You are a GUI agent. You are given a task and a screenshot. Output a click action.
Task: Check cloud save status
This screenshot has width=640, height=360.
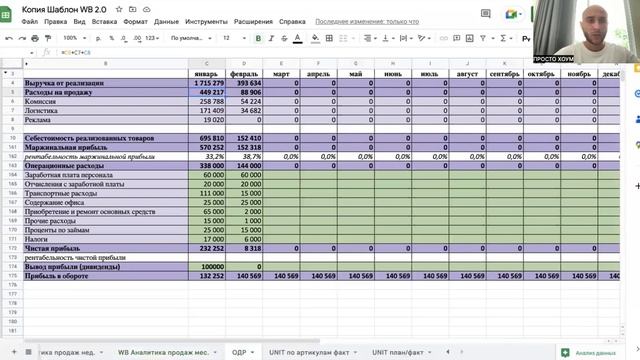tap(147, 9)
